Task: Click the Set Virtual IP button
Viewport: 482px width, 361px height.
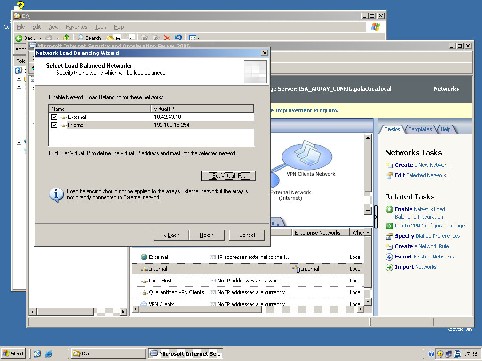Action: click(228, 176)
